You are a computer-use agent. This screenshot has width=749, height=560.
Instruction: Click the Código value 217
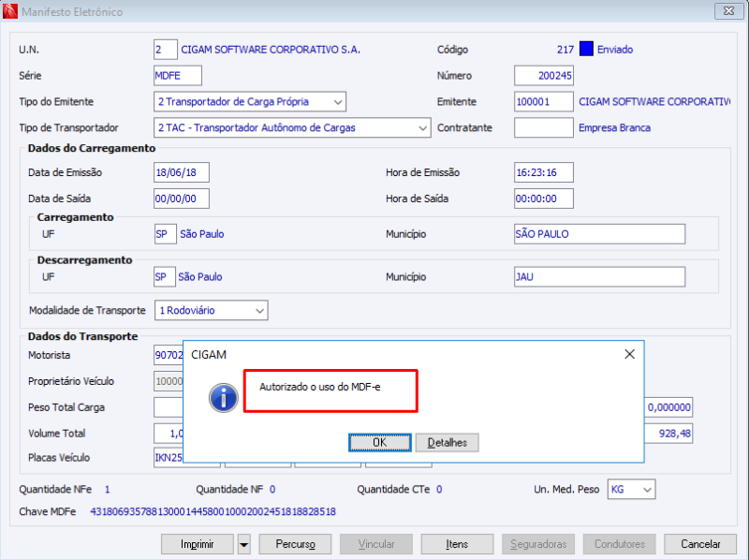[x=565, y=50]
